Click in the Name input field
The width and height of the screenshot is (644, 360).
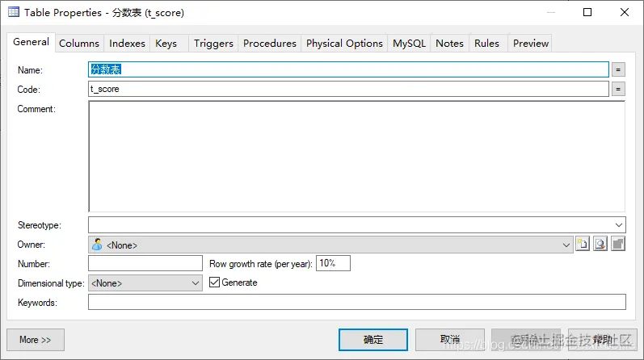348,69
